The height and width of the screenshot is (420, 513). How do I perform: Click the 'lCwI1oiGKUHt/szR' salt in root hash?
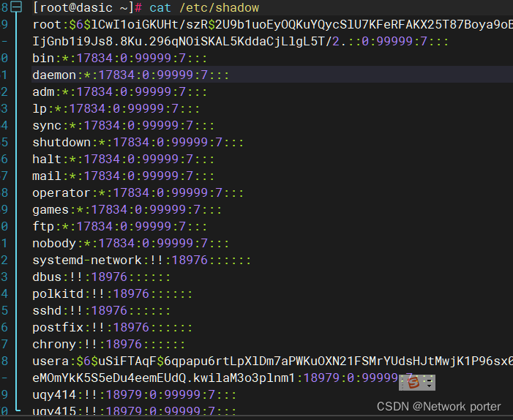click(149, 25)
